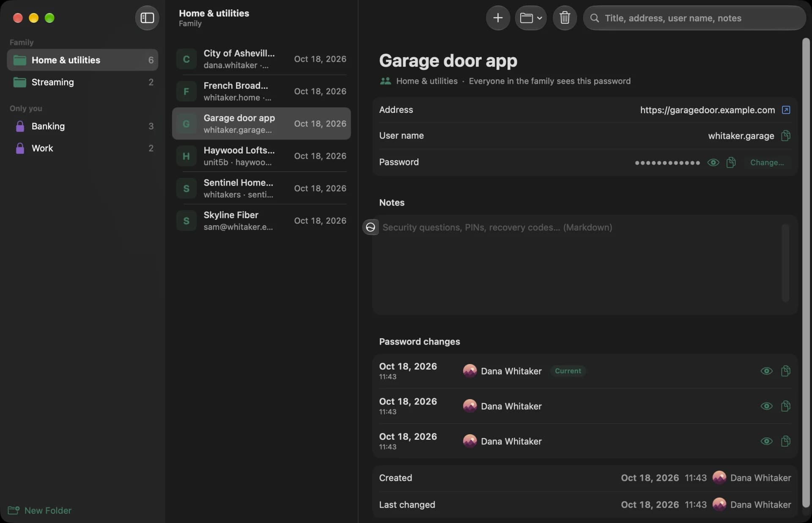812x523 pixels.
Task: Click the G letter icon of Garage door app
Action: (186, 123)
